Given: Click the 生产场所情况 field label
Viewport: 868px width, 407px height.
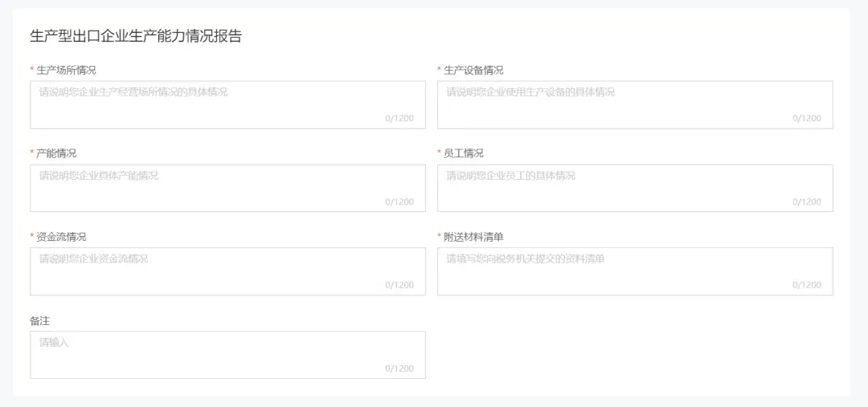Looking at the screenshot, I should coord(66,70).
